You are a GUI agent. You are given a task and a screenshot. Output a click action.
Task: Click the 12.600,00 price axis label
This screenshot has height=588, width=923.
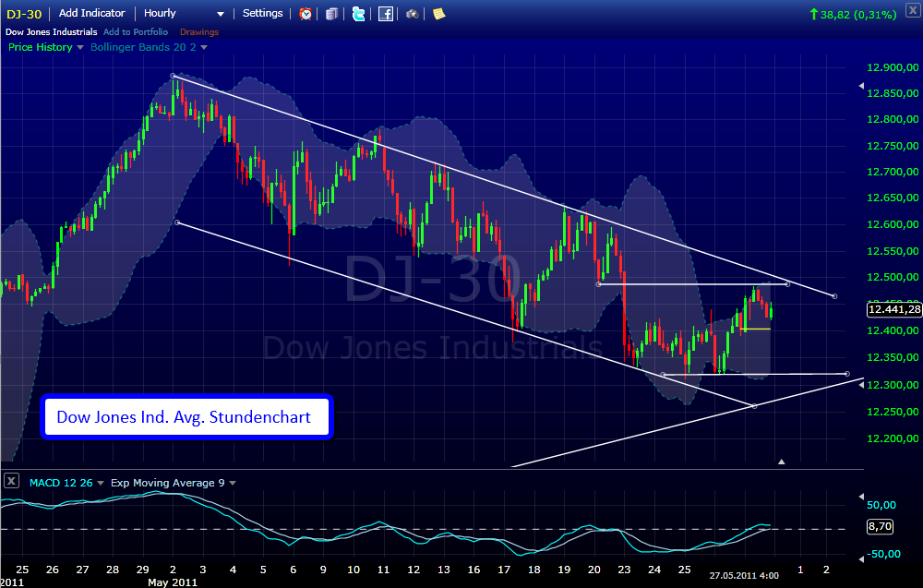pos(893,224)
